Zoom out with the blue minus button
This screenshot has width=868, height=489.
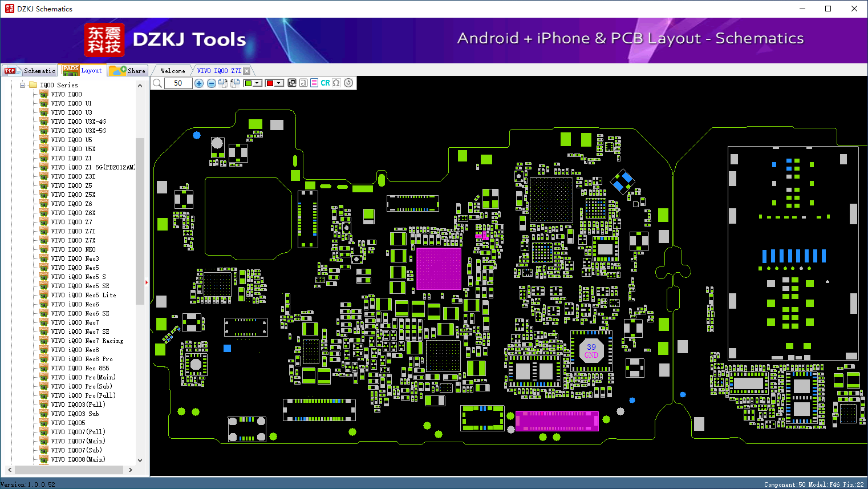(212, 83)
